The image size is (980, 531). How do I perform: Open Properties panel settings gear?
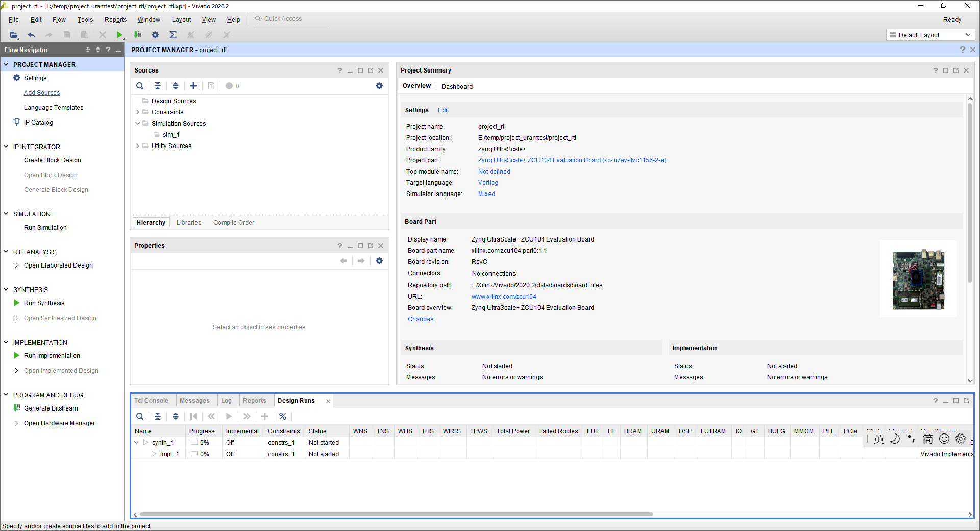379,261
